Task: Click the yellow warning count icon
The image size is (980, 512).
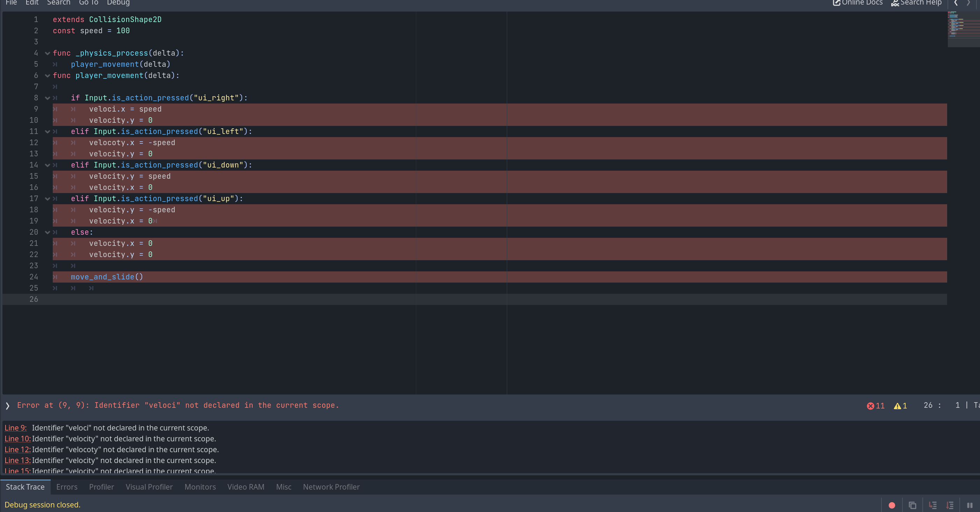Action: pos(897,406)
